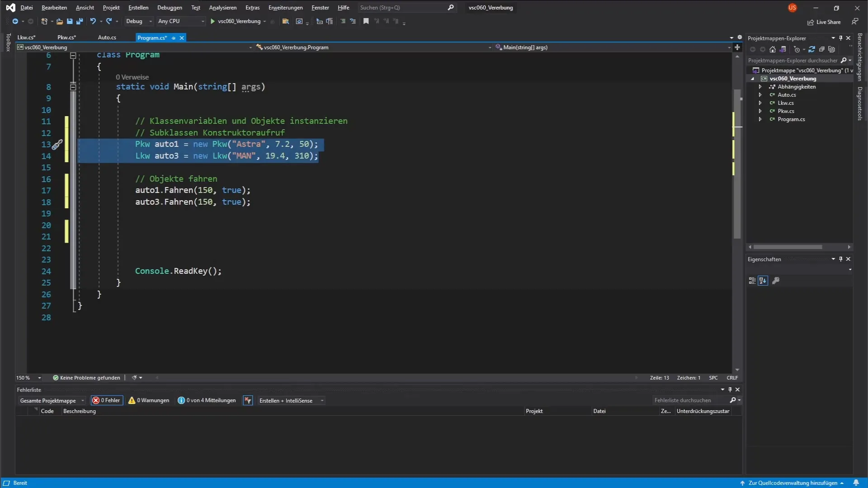This screenshot has width=868, height=488.
Task: Switch to the Pkw.cs* tab
Action: pyautogui.click(x=66, y=38)
